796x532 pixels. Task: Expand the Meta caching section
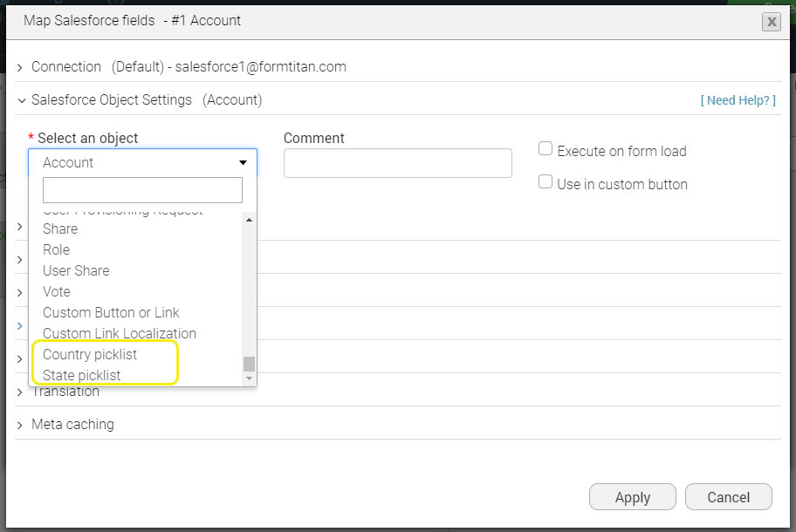click(x=20, y=426)
